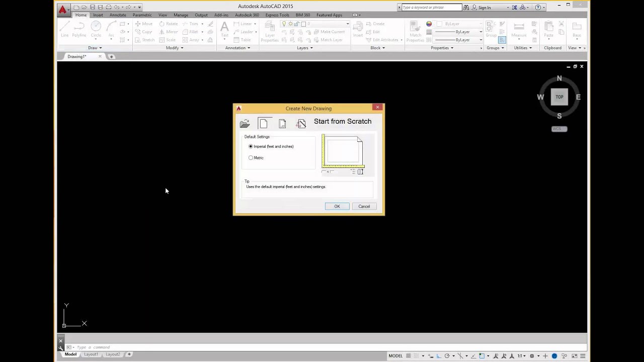Choose the Stretch command

click(x=144, y=40)
